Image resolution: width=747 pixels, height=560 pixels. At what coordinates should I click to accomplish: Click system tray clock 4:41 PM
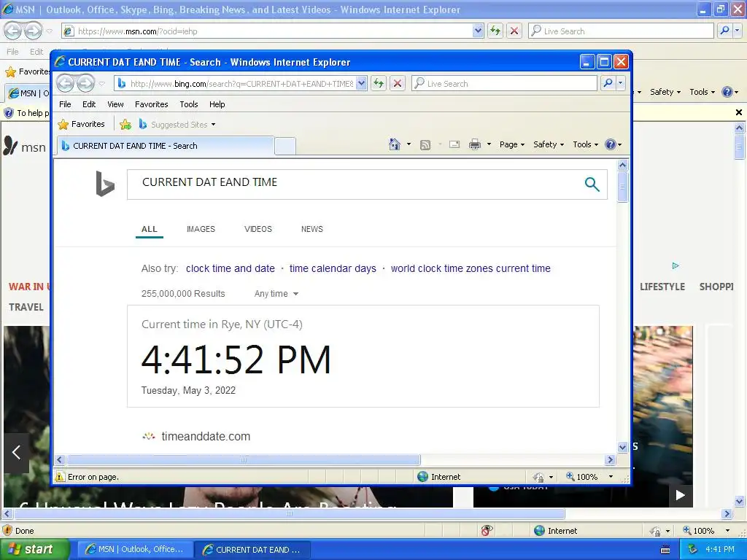tap(720, 549)
